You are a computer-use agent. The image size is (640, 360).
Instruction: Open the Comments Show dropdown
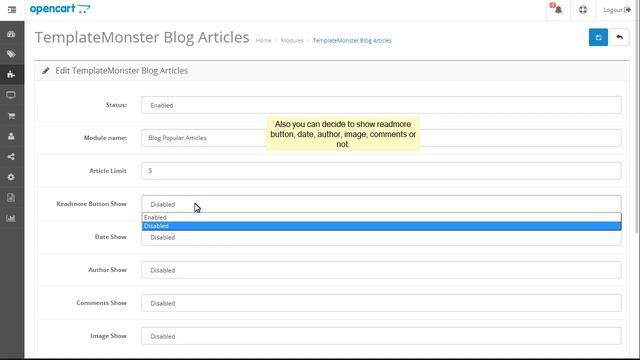click(381, 303)
